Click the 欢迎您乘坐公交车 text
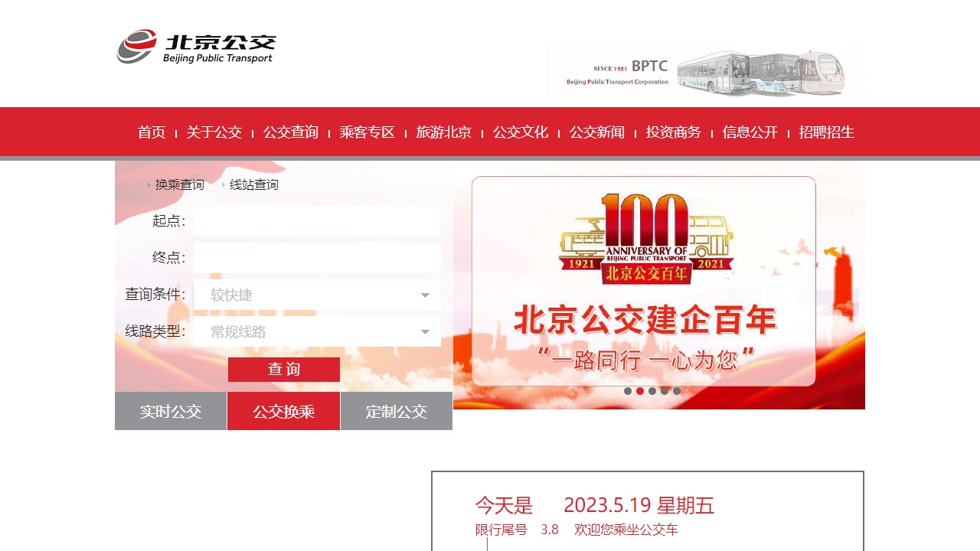Viewport: 980px width, 551px height. click(x=626, y=530)
